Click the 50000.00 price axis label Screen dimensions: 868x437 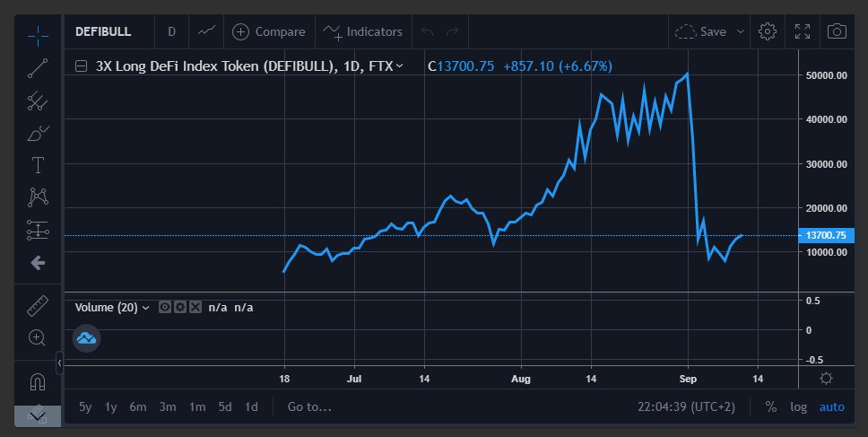826,75
